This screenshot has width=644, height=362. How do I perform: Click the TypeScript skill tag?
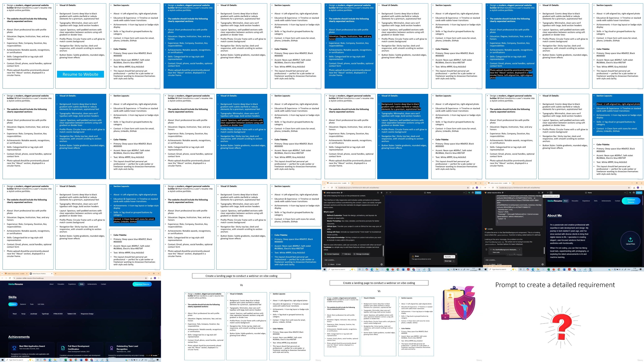(x=45, y=314)
